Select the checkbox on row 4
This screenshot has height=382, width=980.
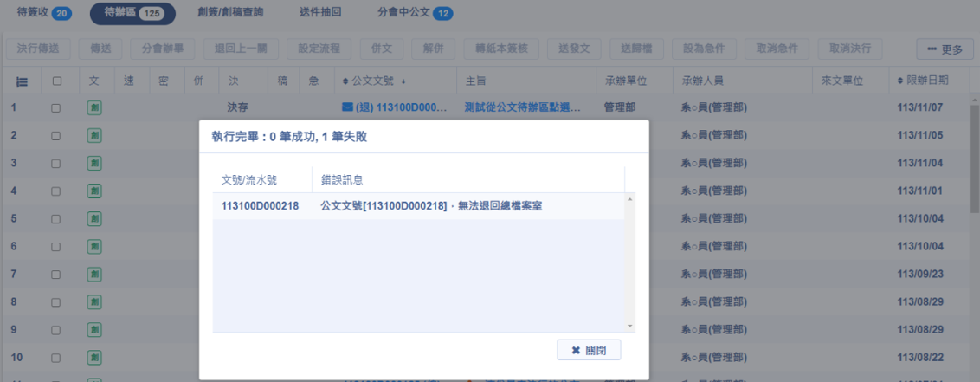(x=56, y=191)
